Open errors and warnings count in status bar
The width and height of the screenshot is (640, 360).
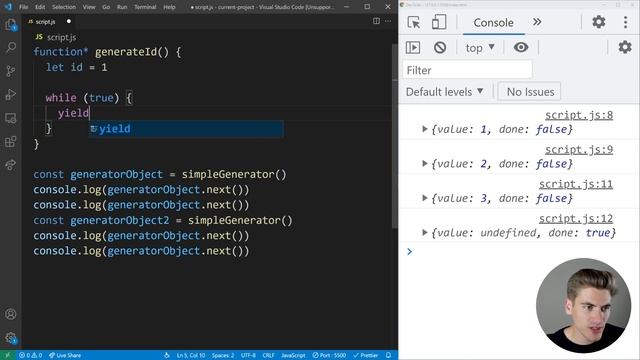(x=31, y=355)
